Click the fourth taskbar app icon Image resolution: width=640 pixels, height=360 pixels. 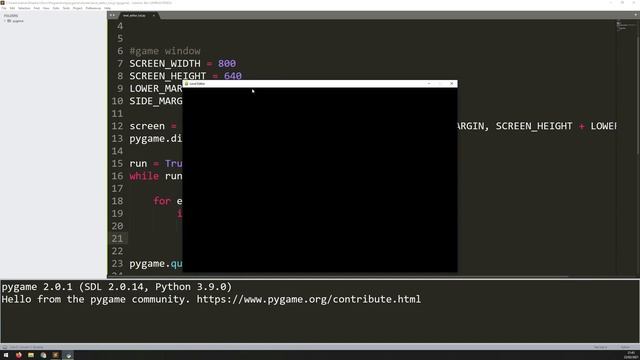(x=43, y=355)
